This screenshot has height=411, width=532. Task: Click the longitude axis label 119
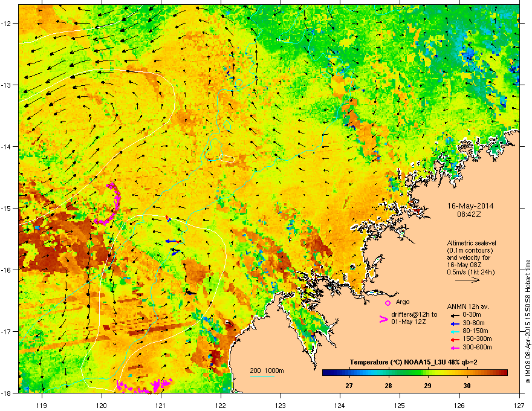42,405
